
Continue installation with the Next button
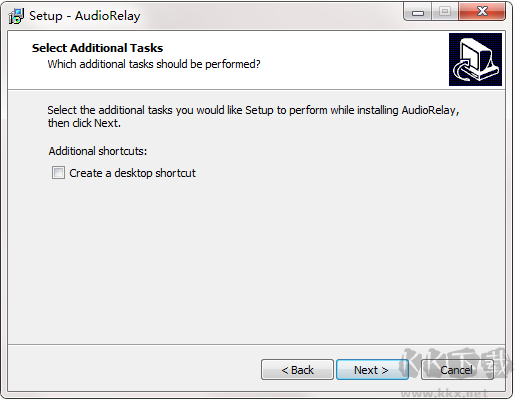372,370
